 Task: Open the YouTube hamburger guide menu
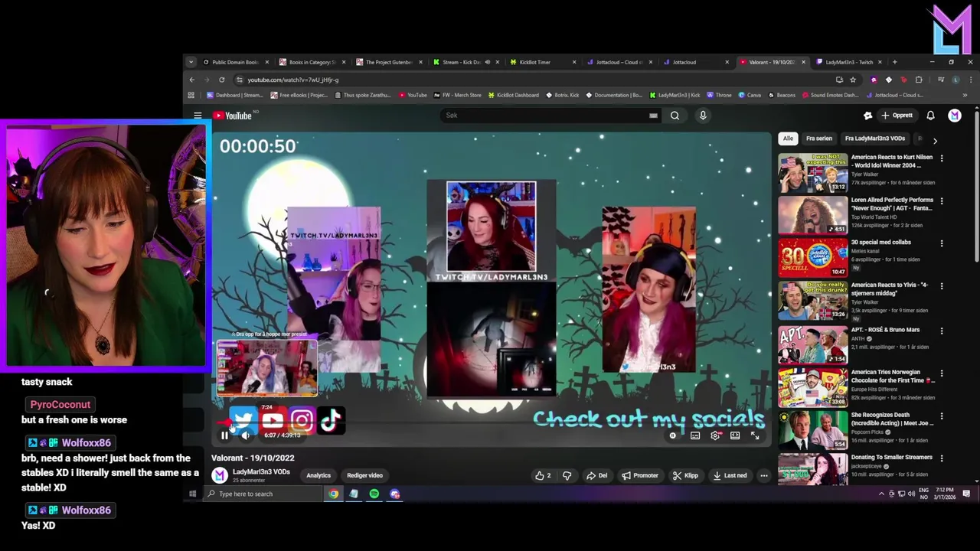(198, 116)
